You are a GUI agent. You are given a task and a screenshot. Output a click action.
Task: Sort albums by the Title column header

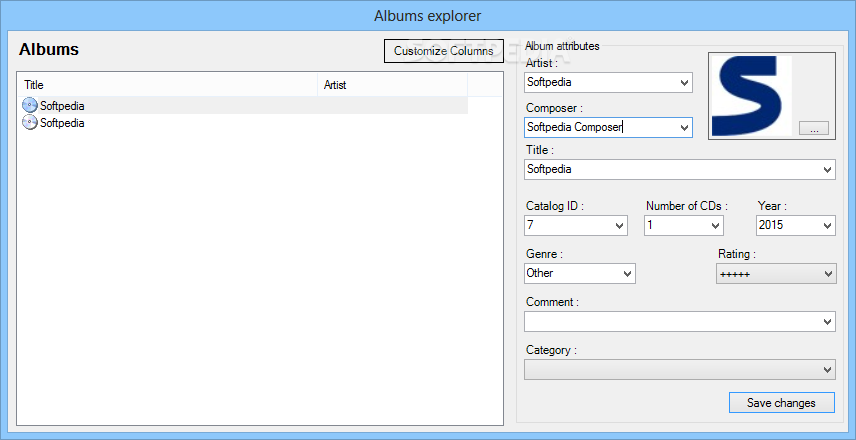168,85
